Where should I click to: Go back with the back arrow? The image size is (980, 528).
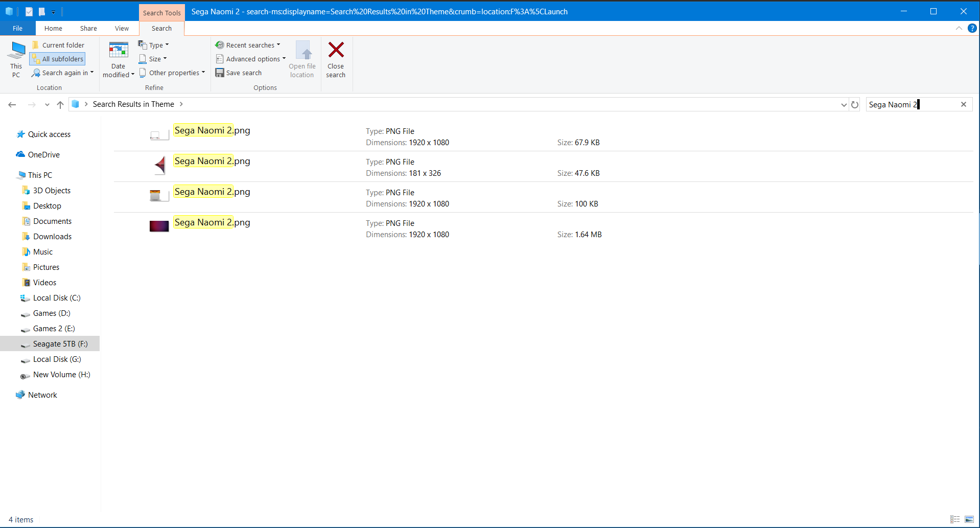click(12, 104)
